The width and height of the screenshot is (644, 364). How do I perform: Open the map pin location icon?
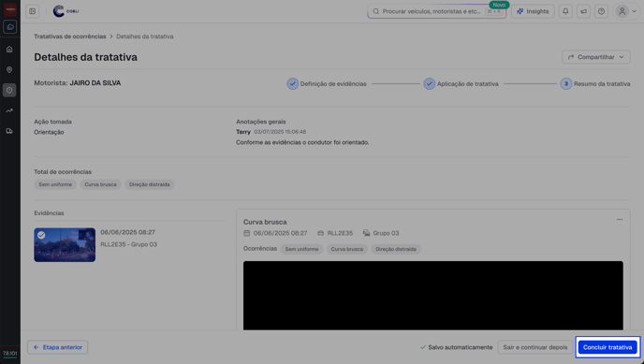click(x=9, y=70)
